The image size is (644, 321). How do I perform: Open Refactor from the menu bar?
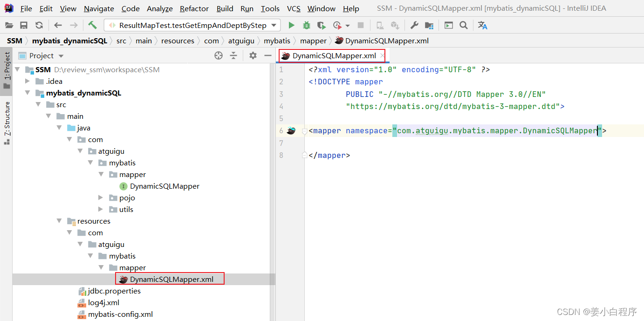point(194,8)
